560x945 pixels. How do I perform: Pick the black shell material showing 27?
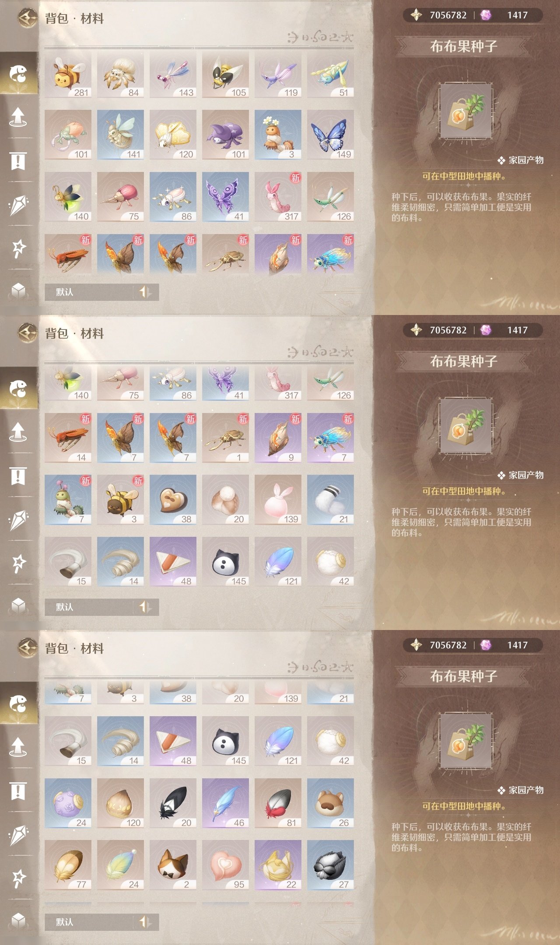tap(330, 865)
